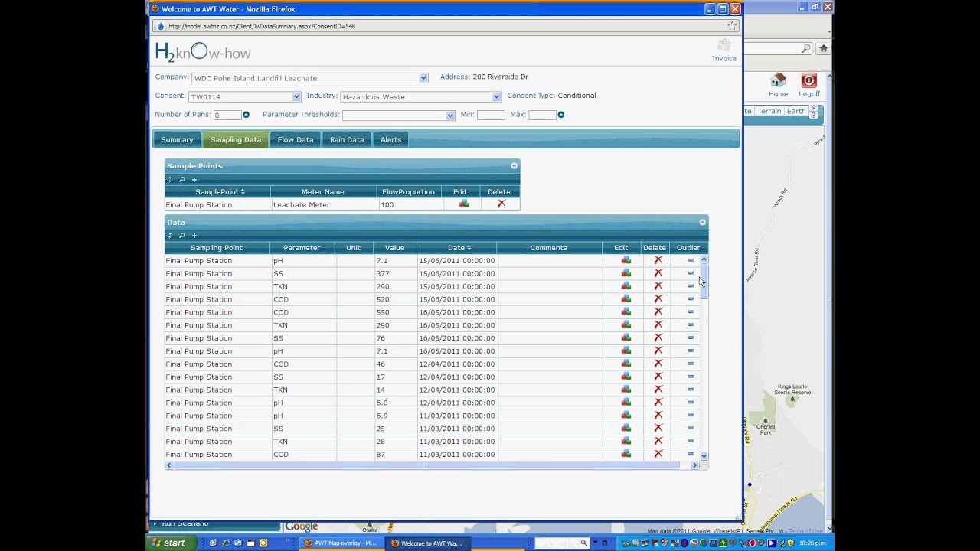The width and height of the screenshot is (980, 551).
Task: Click the Value column header
Action: coord(394,248)
